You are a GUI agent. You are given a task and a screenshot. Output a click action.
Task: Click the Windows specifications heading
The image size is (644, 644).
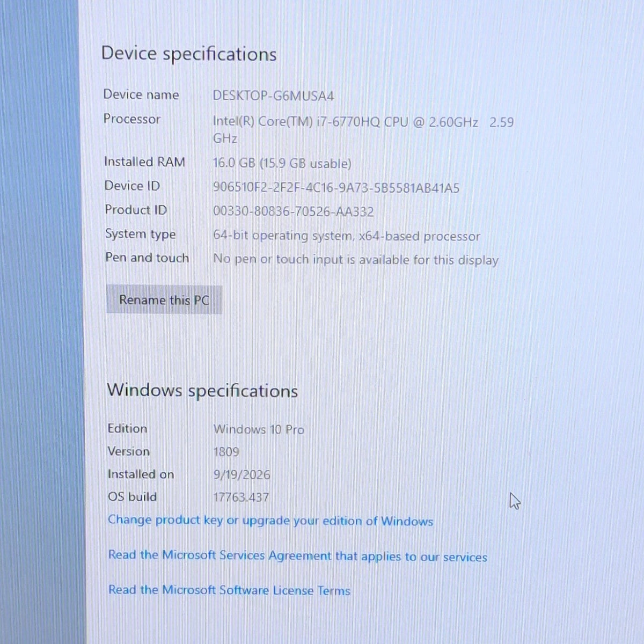click(202, 390)
